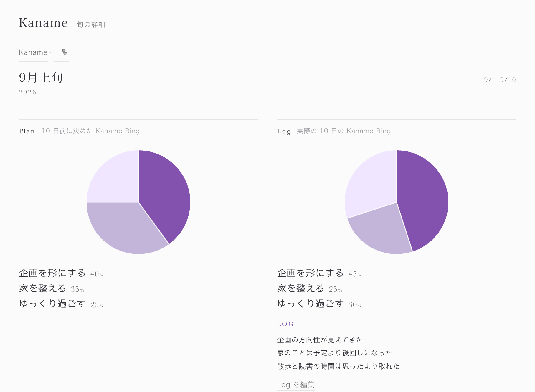Click the Plan section label
The height and width of the screenshot is (392, 535).
point(27,131)
